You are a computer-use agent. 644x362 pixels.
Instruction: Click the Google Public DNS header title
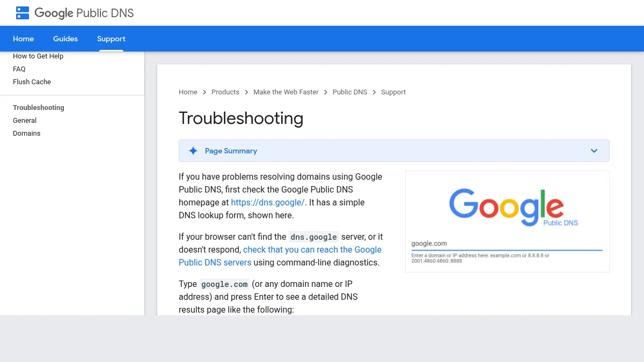[x=84, y=13]
